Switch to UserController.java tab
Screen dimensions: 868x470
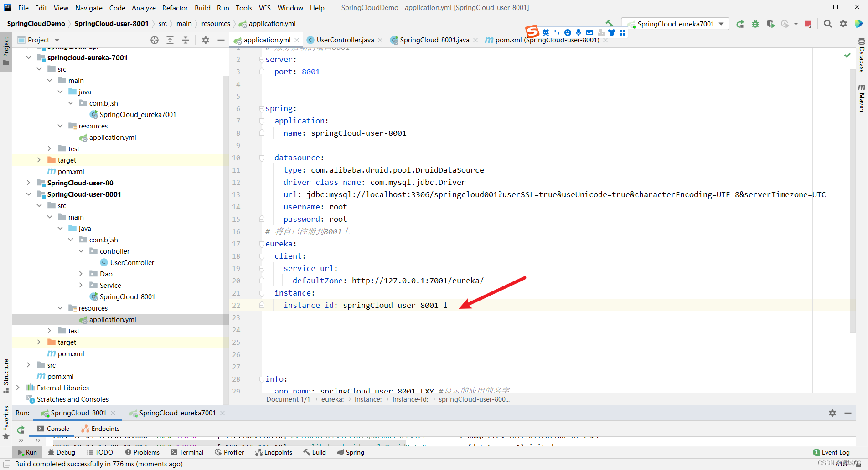(345, 40)
